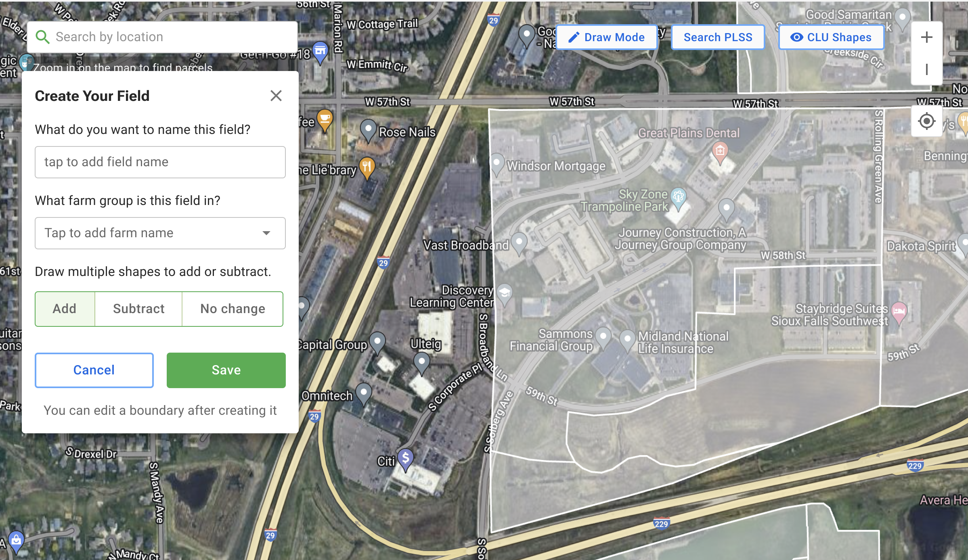968x560 pixels.
Task: Cancel field creation
Action: pyautogui.click(x=94, y=370)
